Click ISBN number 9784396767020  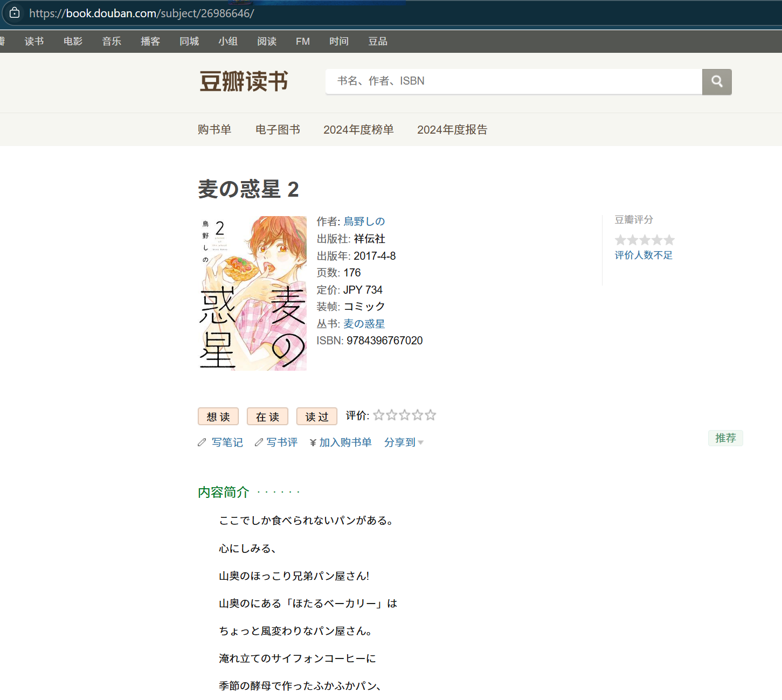pos(385,341)
